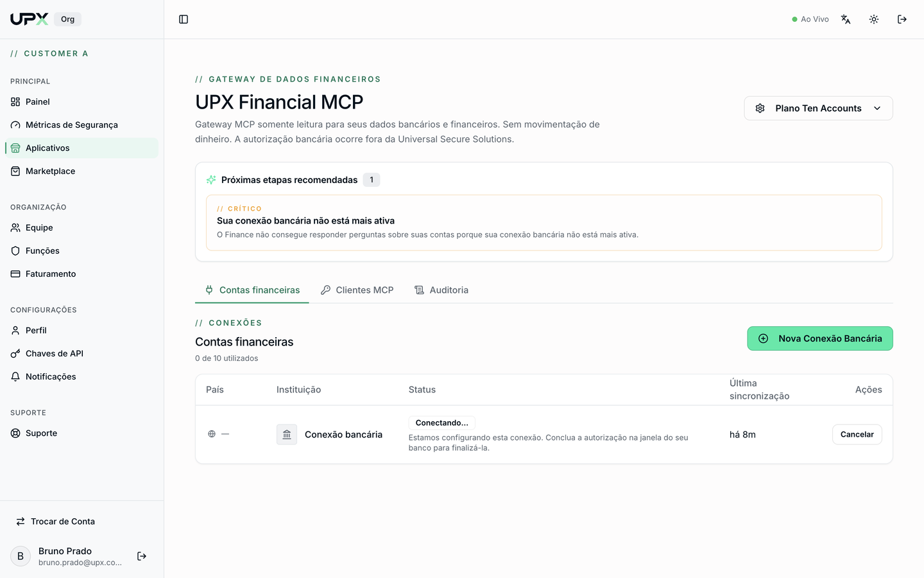Click the Org badge next to logo
This screenshot has height=578, width=924.
pyautogui.click(x=67, y=19)
